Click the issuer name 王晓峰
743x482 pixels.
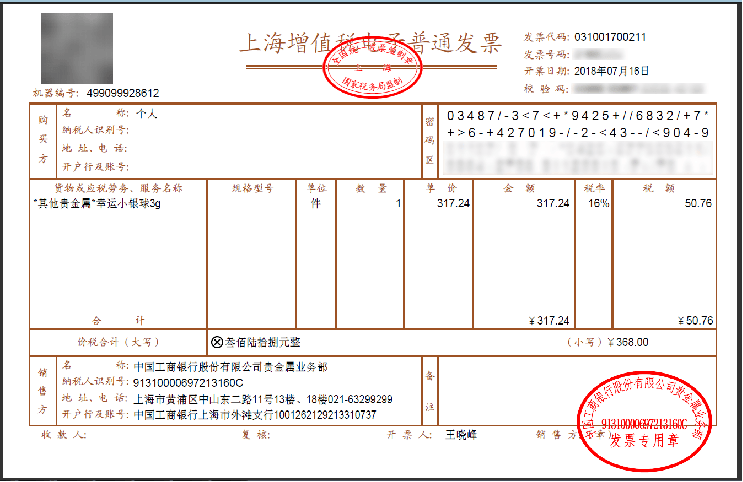461,435
